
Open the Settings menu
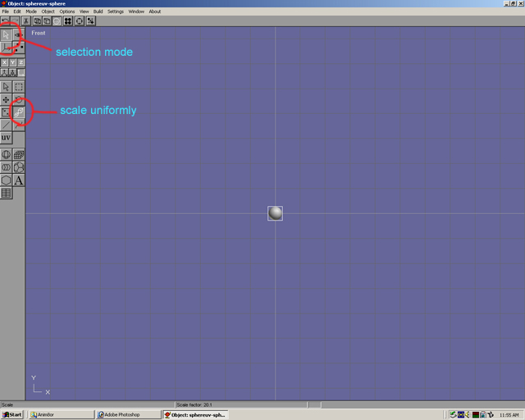coord(116,11)
